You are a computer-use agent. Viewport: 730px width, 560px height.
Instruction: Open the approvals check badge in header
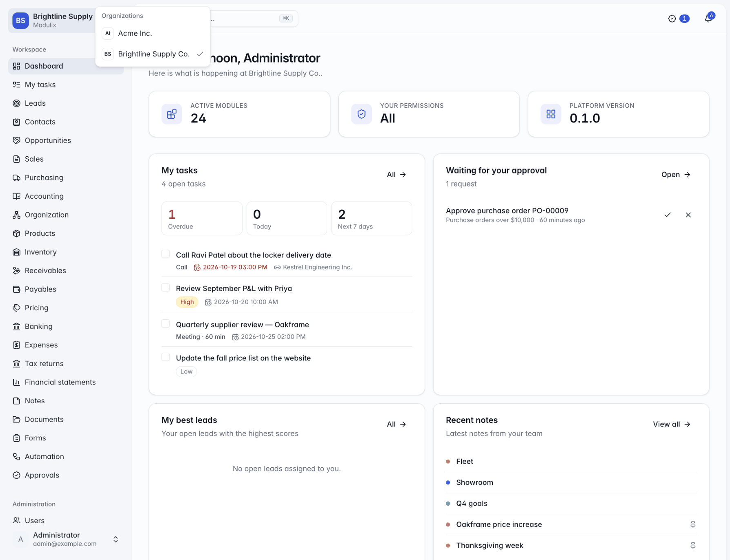click(x=679, y=18)
